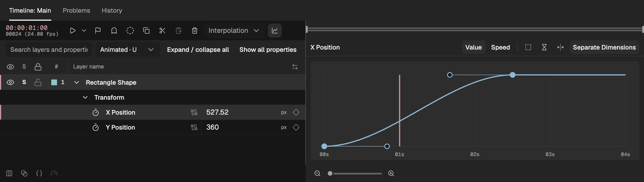Hide the Rectangle Shape layer
Screen dimensions: 644x182
point(10,82)
